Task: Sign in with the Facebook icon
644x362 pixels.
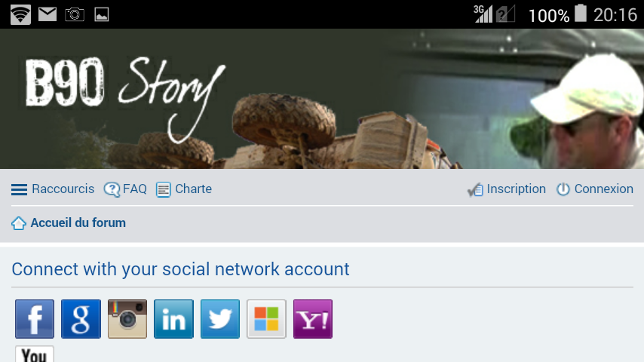Action: 35,319
